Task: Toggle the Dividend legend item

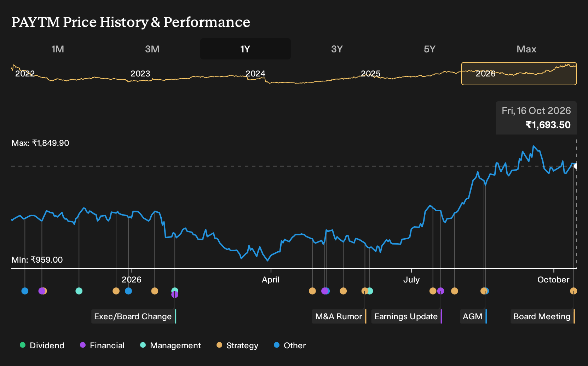Action: (x=42, y=345)
